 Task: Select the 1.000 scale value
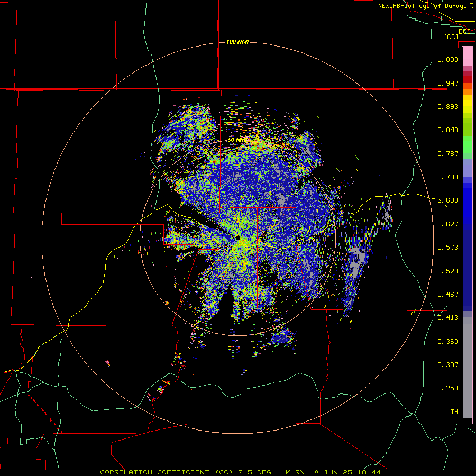[448, 59]
